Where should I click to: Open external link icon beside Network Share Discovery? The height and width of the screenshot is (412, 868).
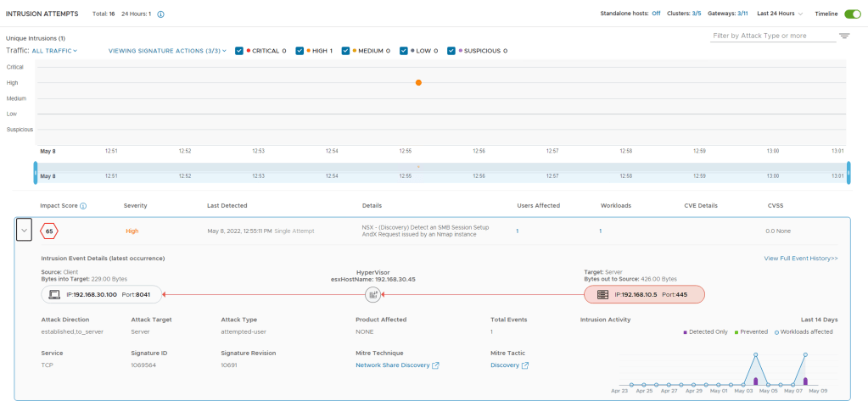[x=435, y=365]
